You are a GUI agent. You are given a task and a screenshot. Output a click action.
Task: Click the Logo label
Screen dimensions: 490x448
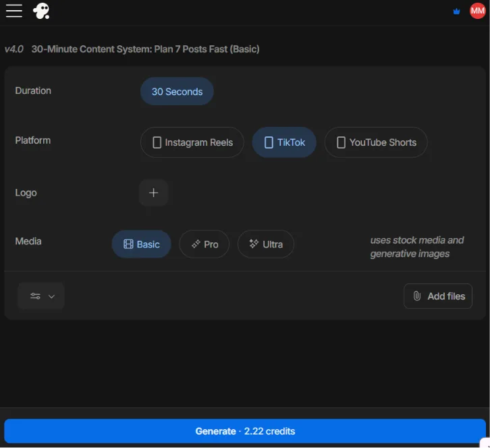26,193
